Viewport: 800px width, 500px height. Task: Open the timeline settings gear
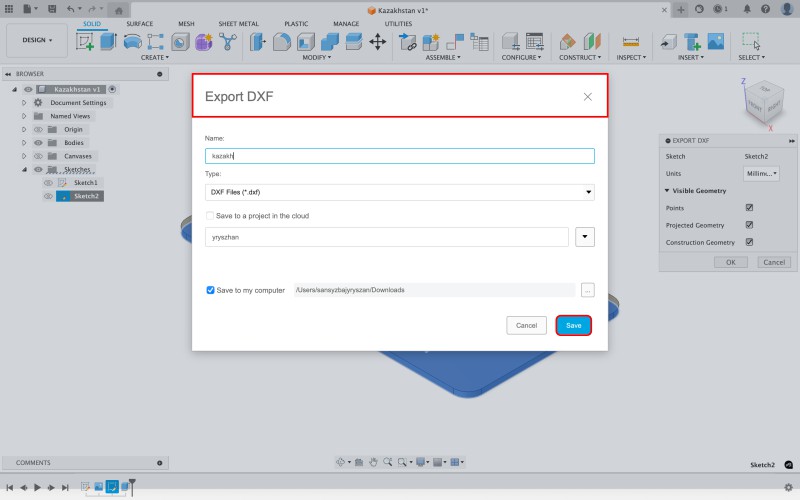point(788,487)
